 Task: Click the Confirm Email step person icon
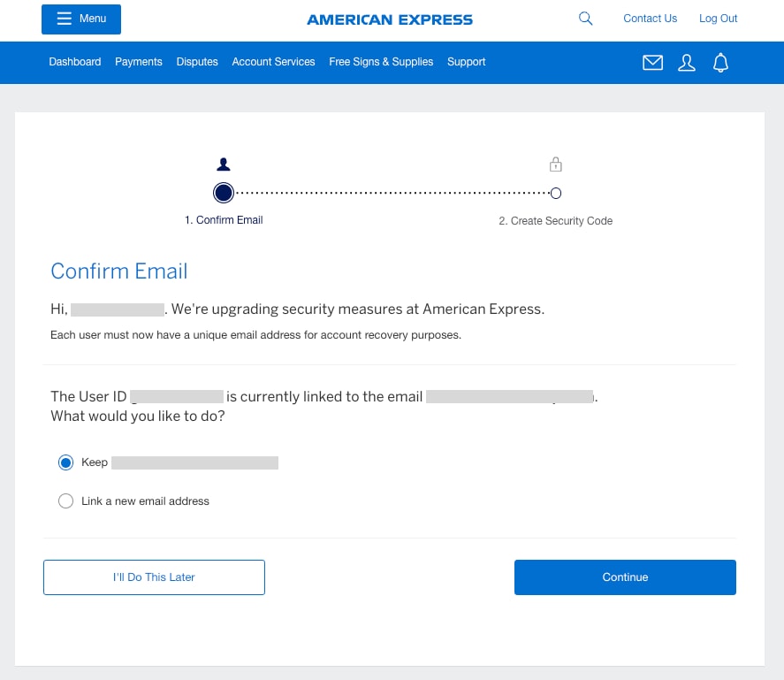coord(224,164)
